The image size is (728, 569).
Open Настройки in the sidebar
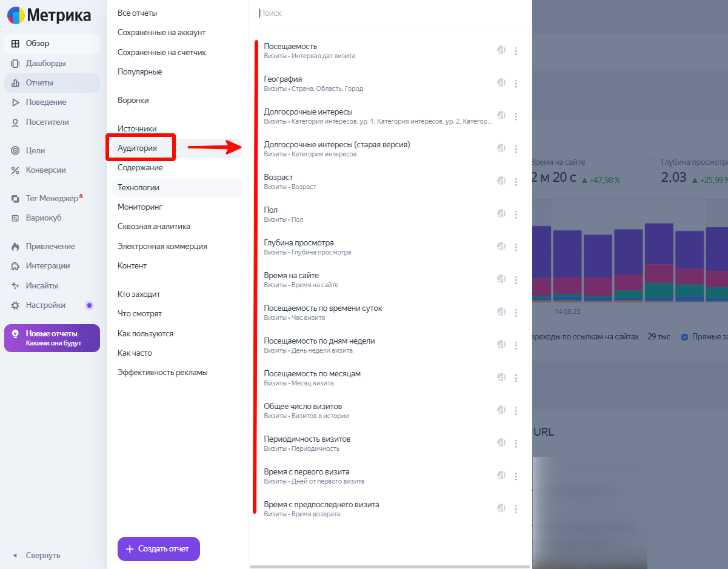(x=45, y=305)
